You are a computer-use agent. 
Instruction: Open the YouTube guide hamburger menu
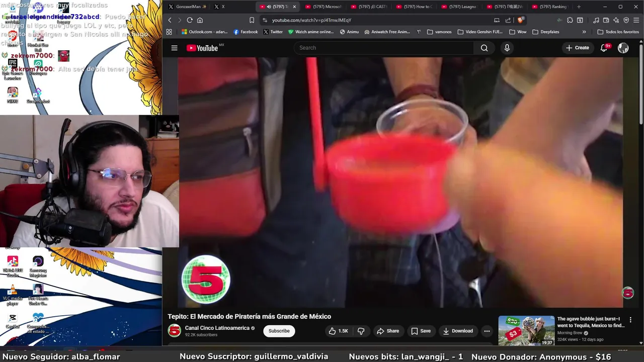[174, 48]
